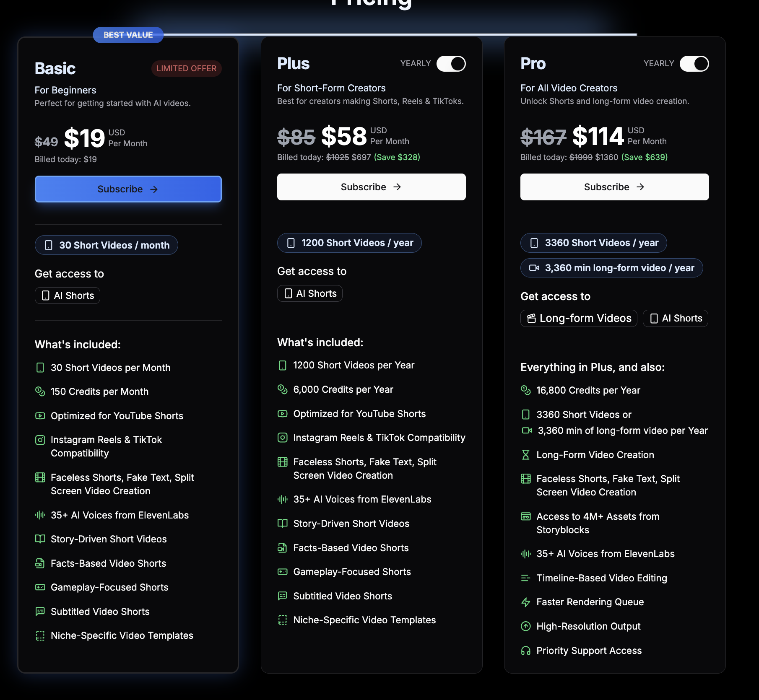Click gamepad icon in Plus Gameplay-Focused Shorts
This screenshot has width=759, height=700.
coord(283,572)
